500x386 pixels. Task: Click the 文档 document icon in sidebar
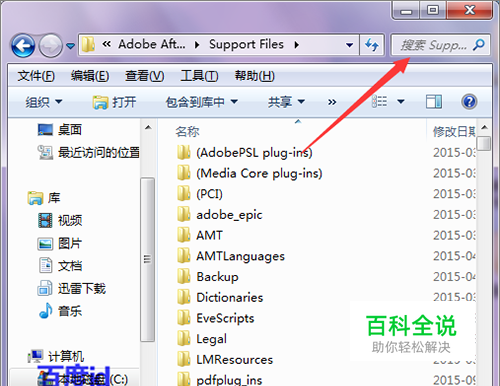[x=46, y=265]
